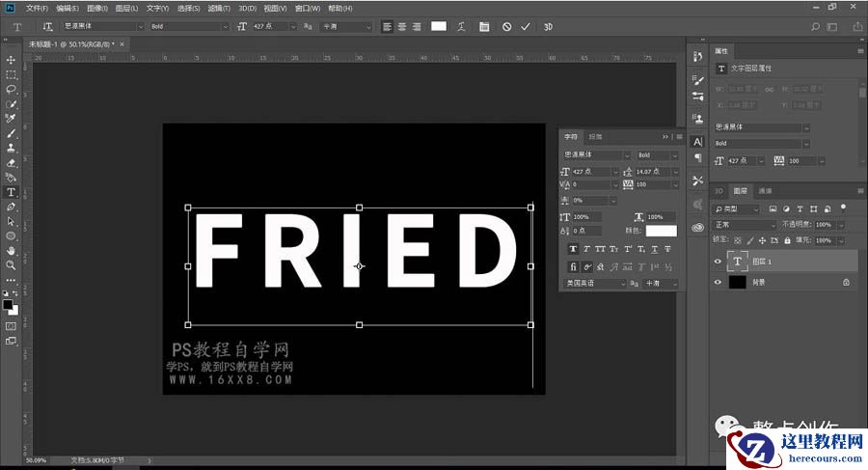Switch to 3D tab in Layers group
868x470 pixels.
click(719, 191)
